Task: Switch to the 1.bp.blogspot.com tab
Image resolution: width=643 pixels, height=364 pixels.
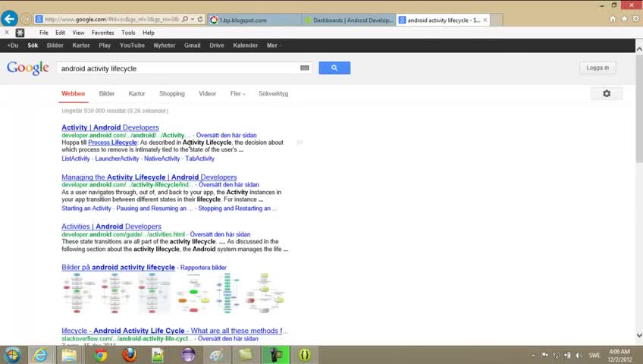Action: click(254, 20)
